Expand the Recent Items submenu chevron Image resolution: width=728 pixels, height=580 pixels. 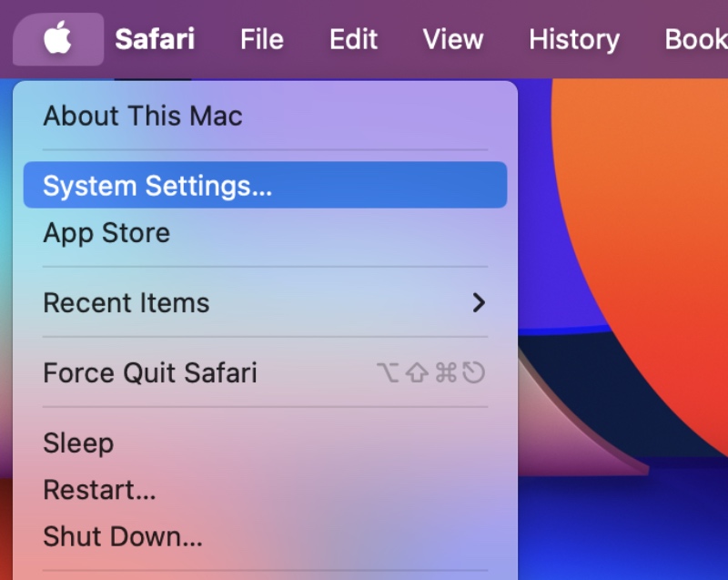(479, 303)
